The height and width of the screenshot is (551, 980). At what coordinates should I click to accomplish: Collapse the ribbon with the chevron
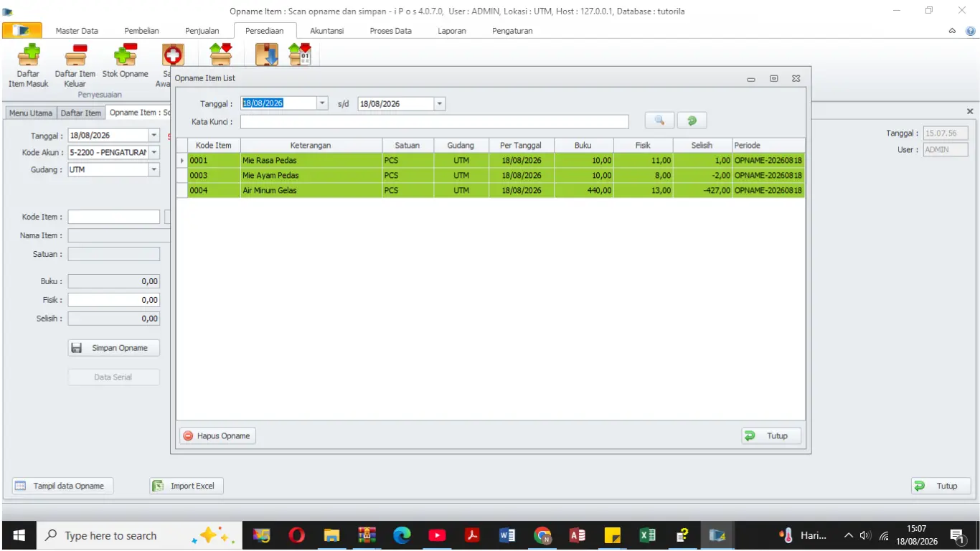coord(953,31)
